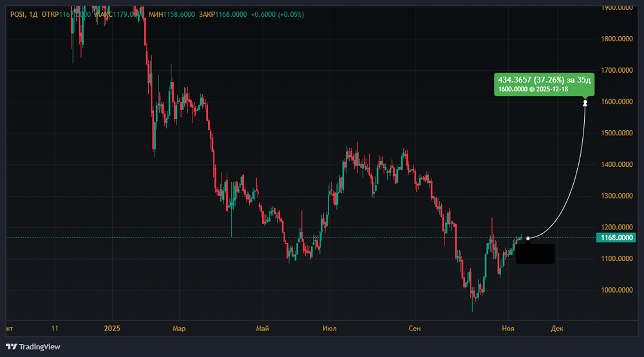This screenshot has width=644, height=357.
Task: Click the 2025 label on time axis
Action: coord(112,329)
